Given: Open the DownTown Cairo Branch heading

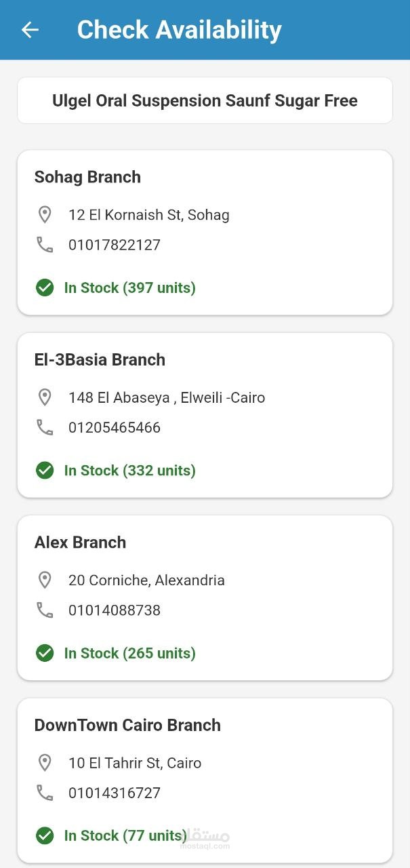Looking at the screenshot, I should click(x=127, y=725).
